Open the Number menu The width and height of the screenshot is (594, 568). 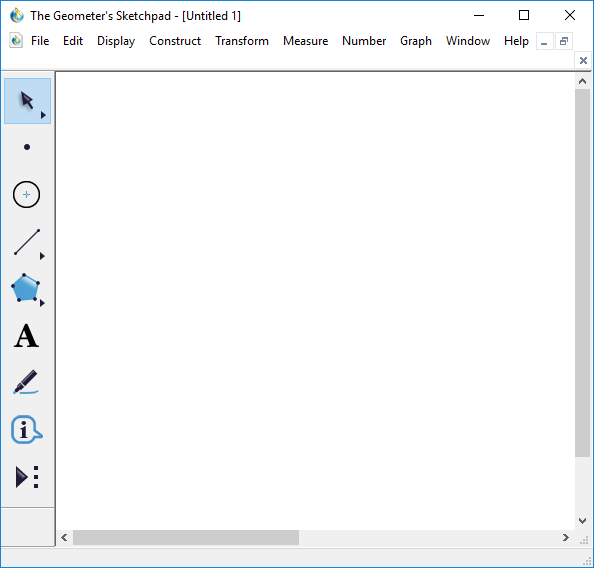click(364, 41)
